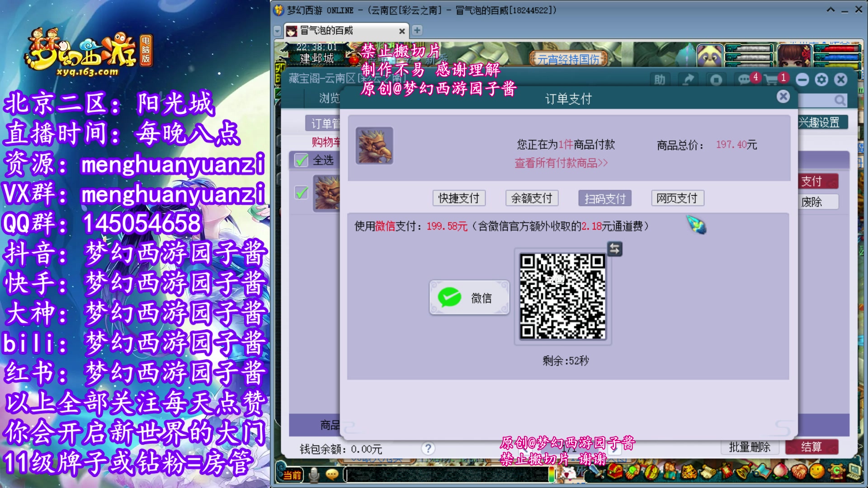Image resolution: width=868 pixels, height=488 pixels.
Task: Click the microphone icon in chat bar
Action: pyautogui.click(x=314, y=474)
